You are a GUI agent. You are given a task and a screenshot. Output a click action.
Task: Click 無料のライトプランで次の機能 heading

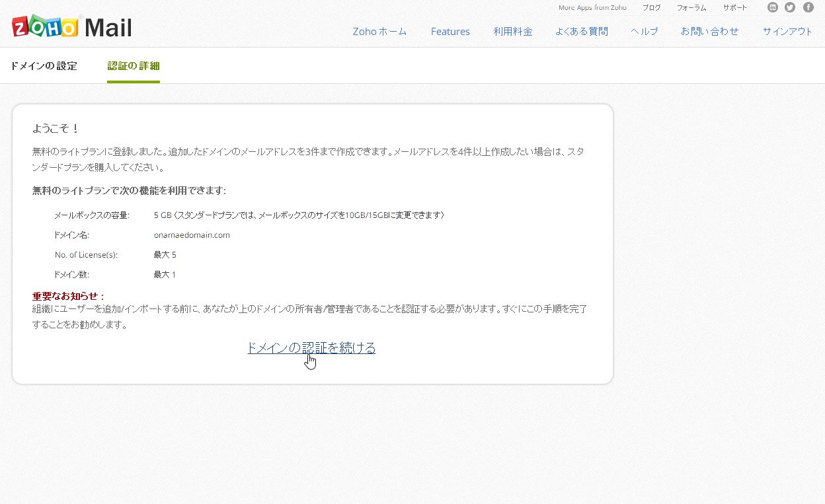pos(129,190)
